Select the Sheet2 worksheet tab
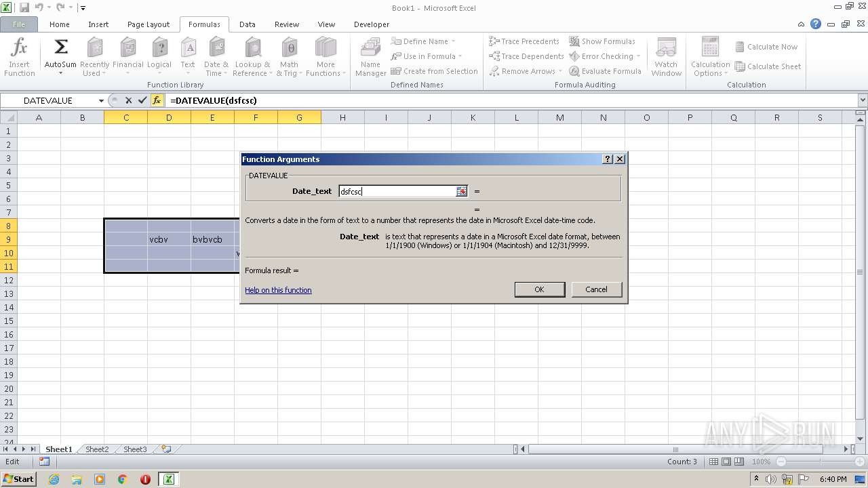This screenshot has height=488, width=868. [x=97, y=449]
